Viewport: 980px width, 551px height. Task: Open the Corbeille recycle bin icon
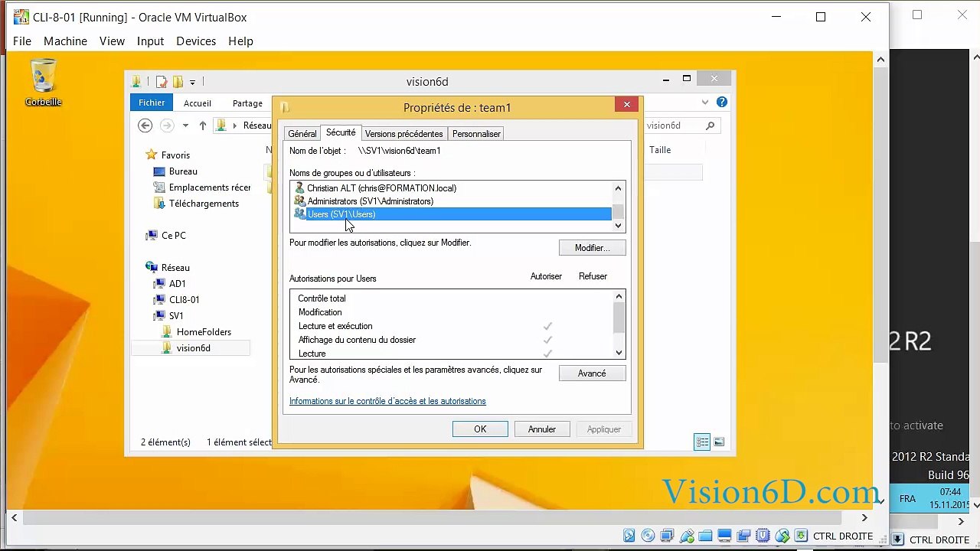(43, 82)
